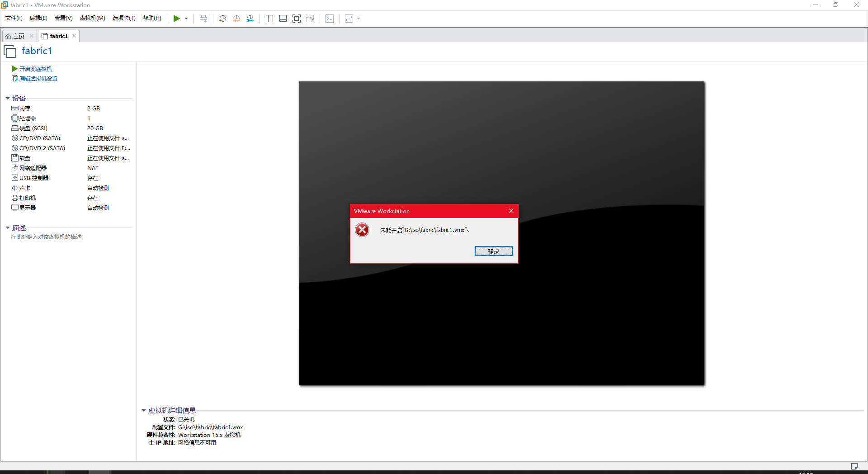Take a snapshot using the clock-plus icon
868x474 pixels.
point(223,19)
